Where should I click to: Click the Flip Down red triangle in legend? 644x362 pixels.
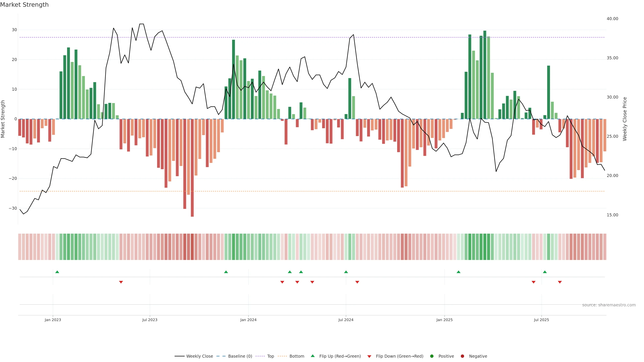pos(369,356)
